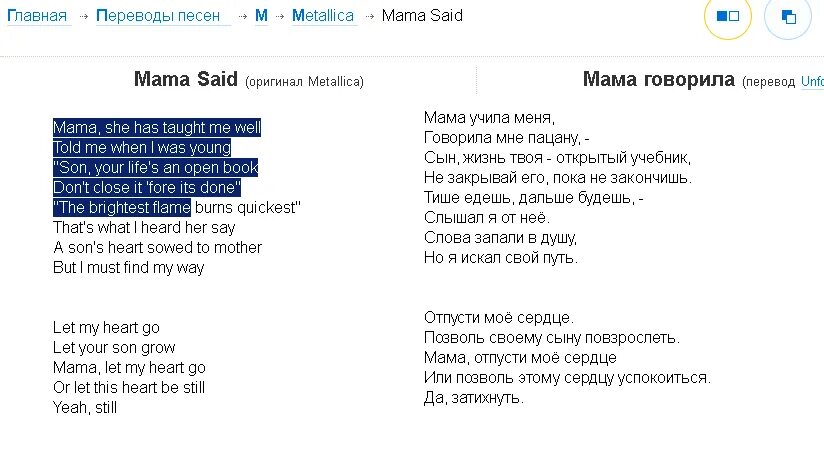Click the line But I must find my way
Image resolution: width=824 pixels, height=451 pixels.
pos(128,268)
